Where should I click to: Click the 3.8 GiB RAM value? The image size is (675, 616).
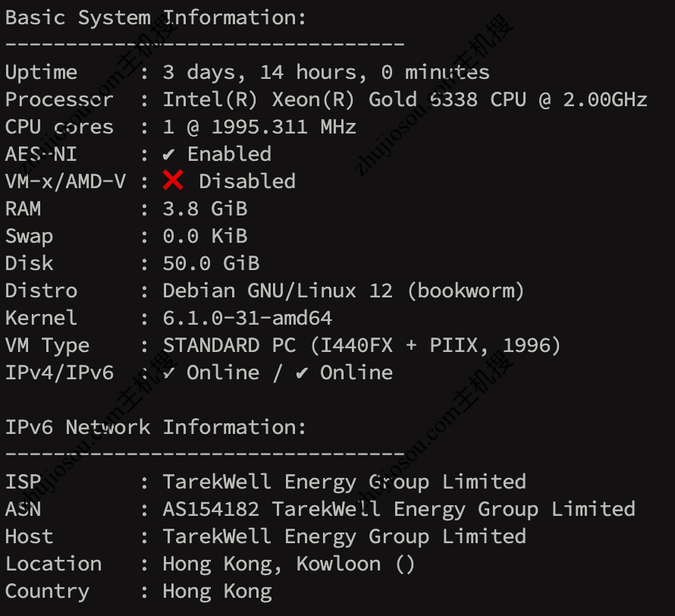click(205, 209)
